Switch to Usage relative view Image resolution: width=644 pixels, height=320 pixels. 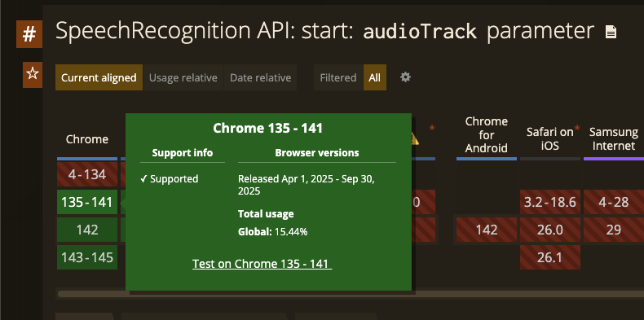[183, 77]
